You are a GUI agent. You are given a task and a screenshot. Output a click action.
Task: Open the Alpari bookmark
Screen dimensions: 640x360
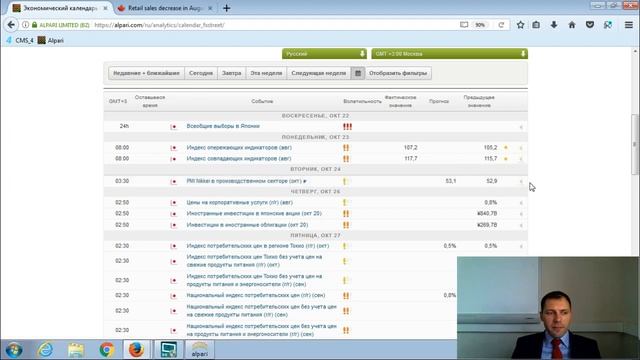click(51, 40)
